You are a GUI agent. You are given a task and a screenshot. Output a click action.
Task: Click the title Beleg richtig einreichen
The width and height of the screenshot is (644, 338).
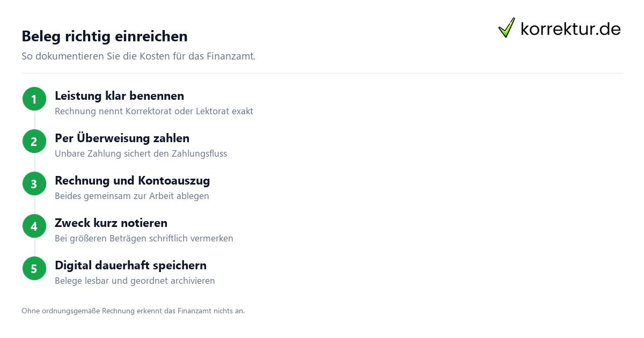[x=105, y=36]
